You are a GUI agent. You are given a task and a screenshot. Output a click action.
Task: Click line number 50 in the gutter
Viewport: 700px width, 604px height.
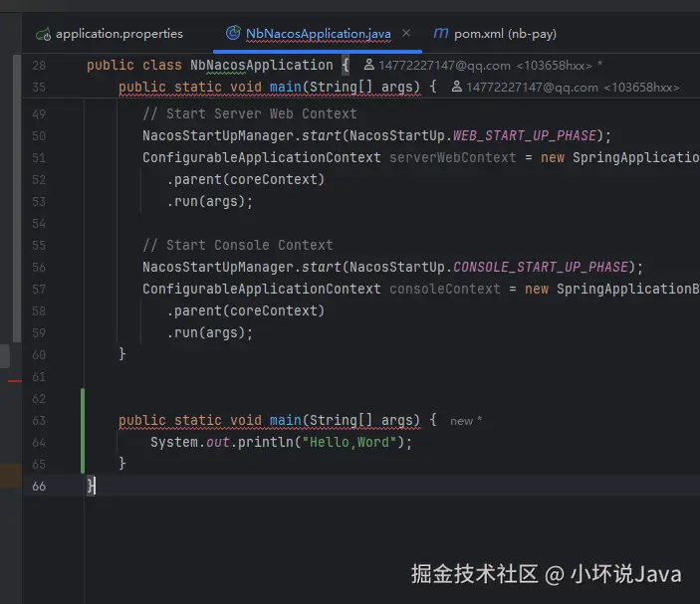(x=39, y=135)
